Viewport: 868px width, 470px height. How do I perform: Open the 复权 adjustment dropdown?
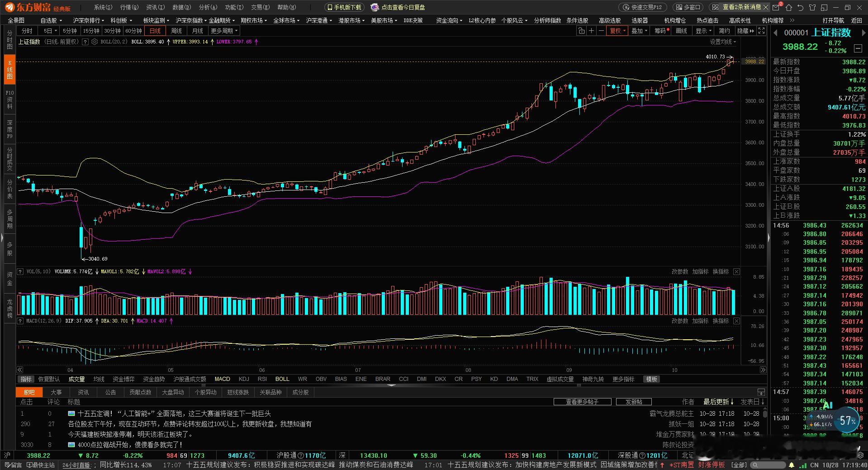(x=617, y=31)
